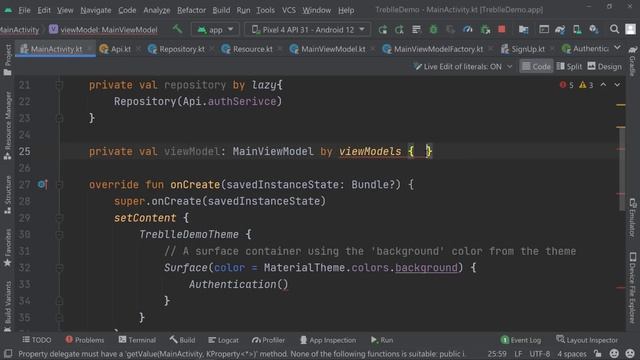Fold the code block at line 21
Screen dimensions: 640x360
click(x=59, y=85)
